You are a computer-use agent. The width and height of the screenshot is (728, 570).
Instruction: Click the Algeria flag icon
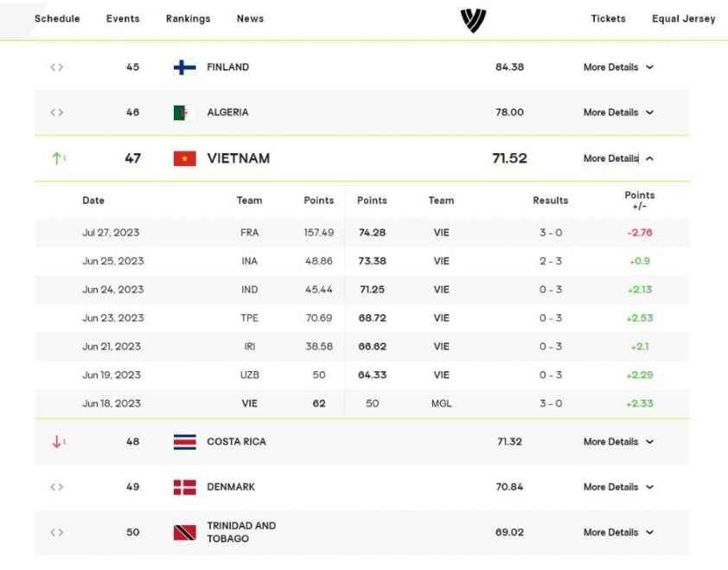184,112
